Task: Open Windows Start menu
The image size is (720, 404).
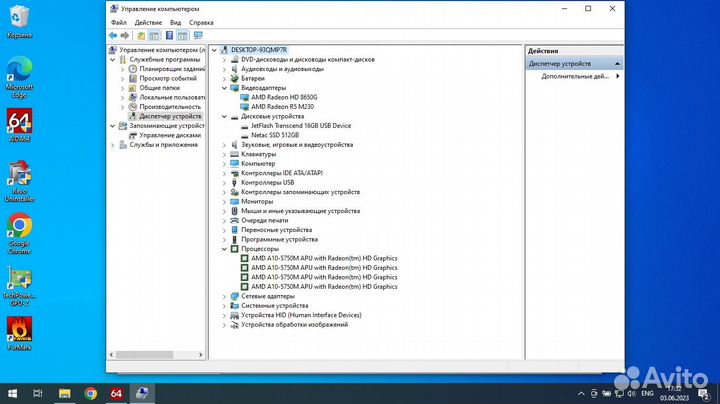Action: (12, 393)
